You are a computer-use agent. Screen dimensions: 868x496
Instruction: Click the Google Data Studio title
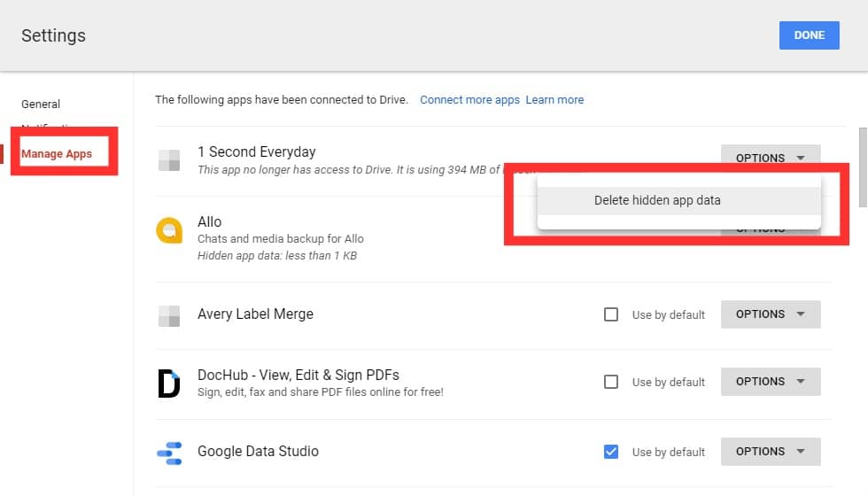(x=258, y=451)
